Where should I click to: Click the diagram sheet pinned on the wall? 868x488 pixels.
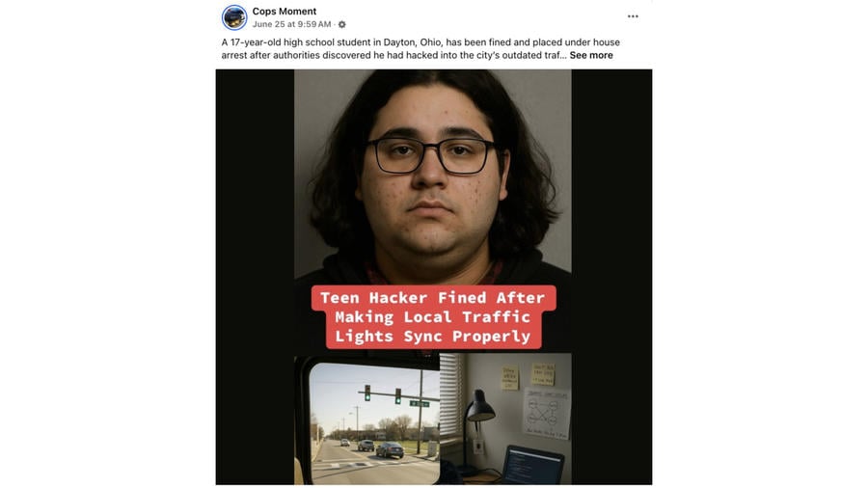click(547, 414)
